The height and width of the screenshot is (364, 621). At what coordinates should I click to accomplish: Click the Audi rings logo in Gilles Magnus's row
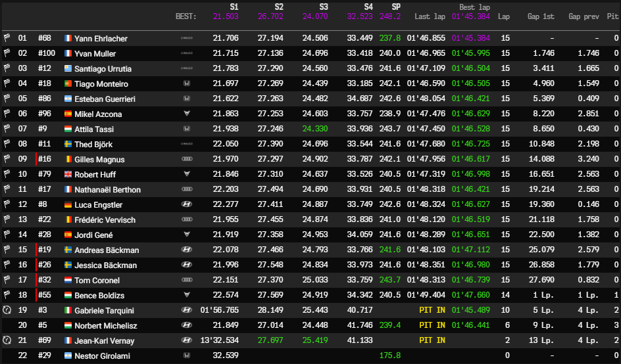pos(187,159)
